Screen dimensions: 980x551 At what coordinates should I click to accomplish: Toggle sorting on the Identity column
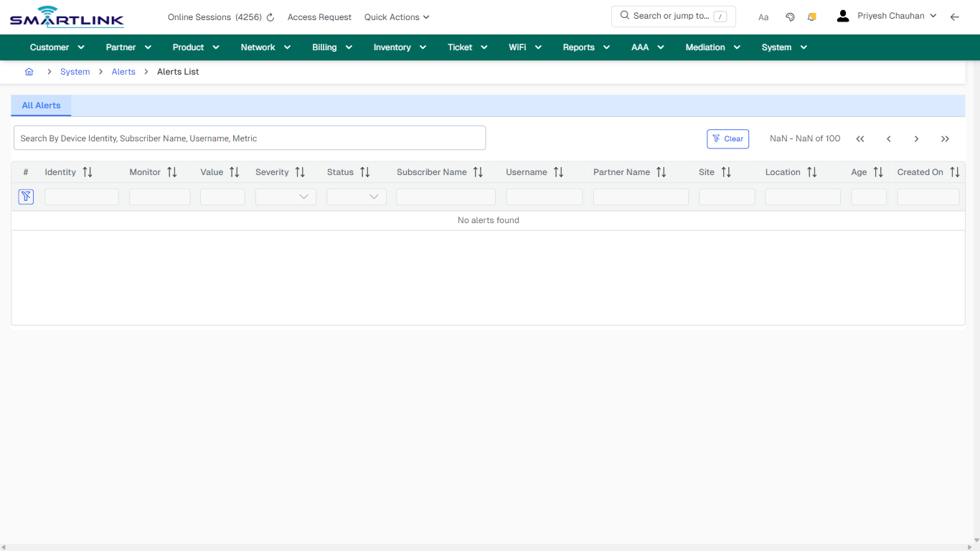click(87, 171)
